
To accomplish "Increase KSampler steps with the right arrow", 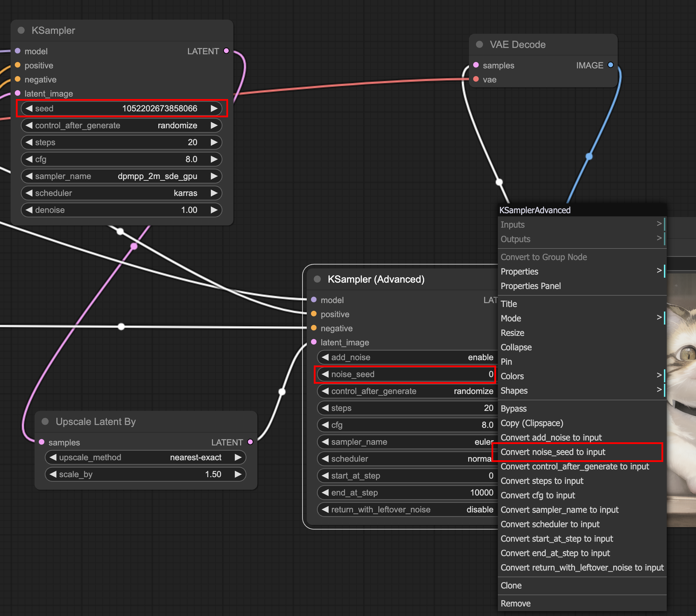I will coord(214,142).
